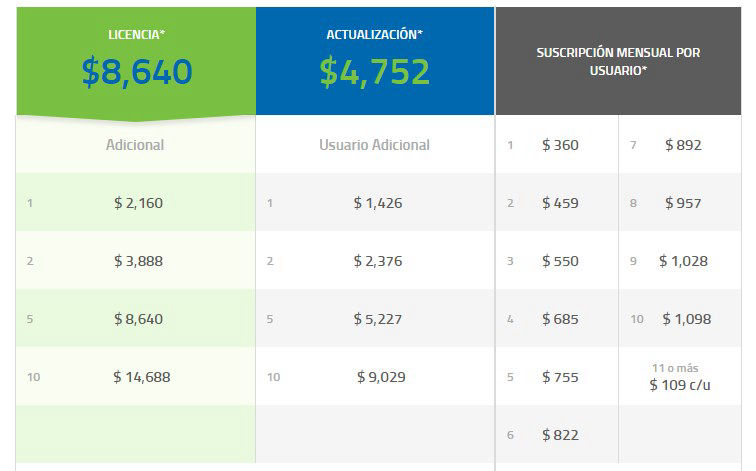Click the $9,029 update price

coord(381,377)
